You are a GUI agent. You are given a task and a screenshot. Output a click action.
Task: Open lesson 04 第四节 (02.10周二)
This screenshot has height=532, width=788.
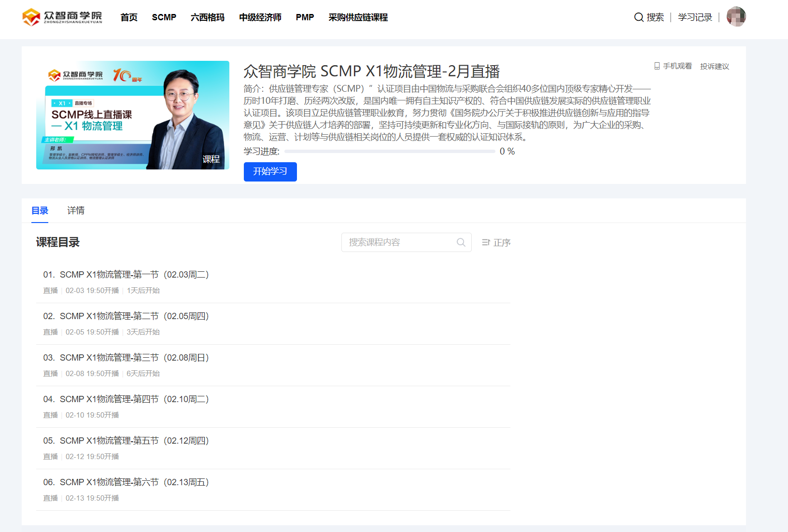(x=273, y=407)
